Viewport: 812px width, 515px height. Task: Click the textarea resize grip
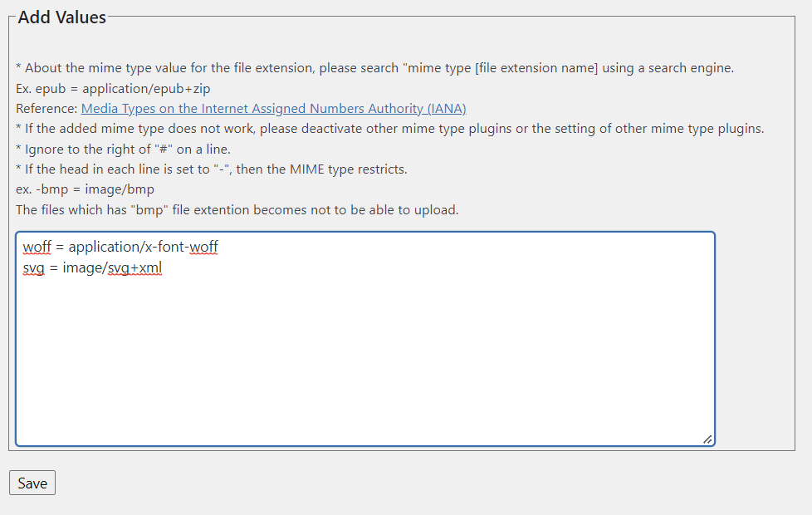(x=707, y=439)
